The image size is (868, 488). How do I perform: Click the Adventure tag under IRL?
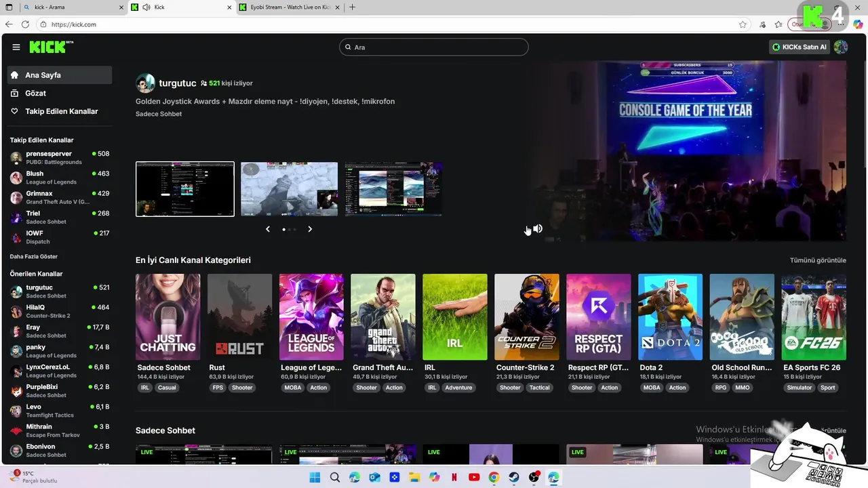click(x=458, y=388)
